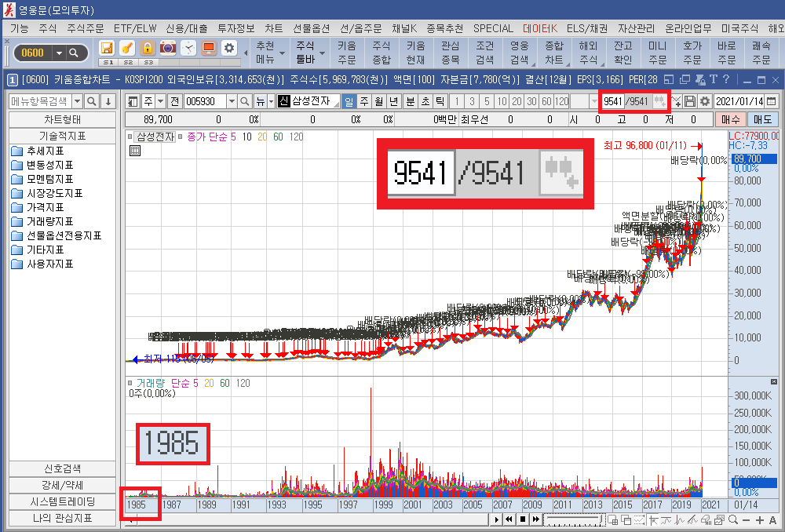Open the empty combo box dropdown before 9541
The width and height of the screenshot is (785, 532).
pyautogui.click(x=594, y=101)
